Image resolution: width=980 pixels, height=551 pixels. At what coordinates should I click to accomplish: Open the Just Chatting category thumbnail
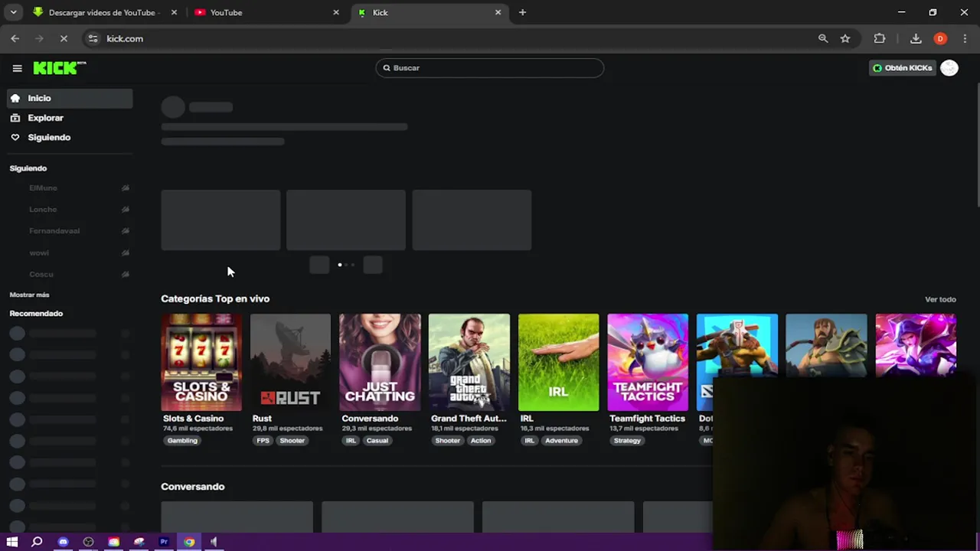pyautogui.click(x=380, y=362)
